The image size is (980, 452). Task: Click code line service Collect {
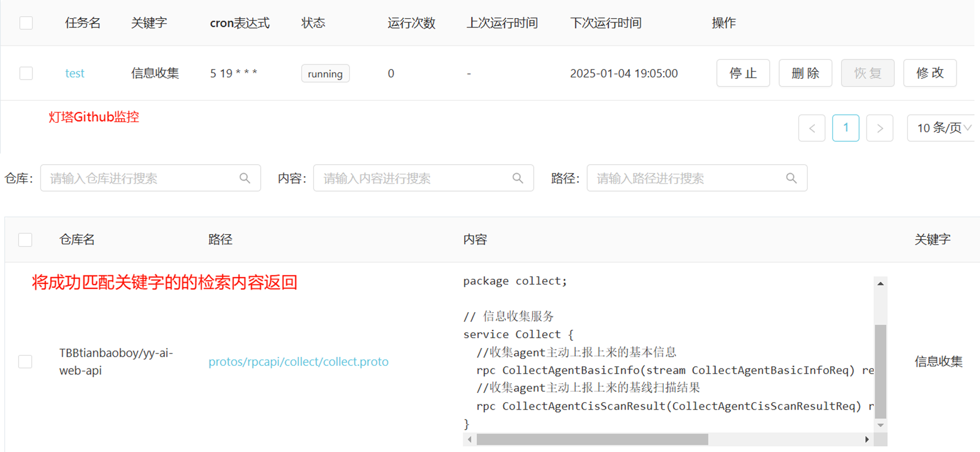[518, 334]
